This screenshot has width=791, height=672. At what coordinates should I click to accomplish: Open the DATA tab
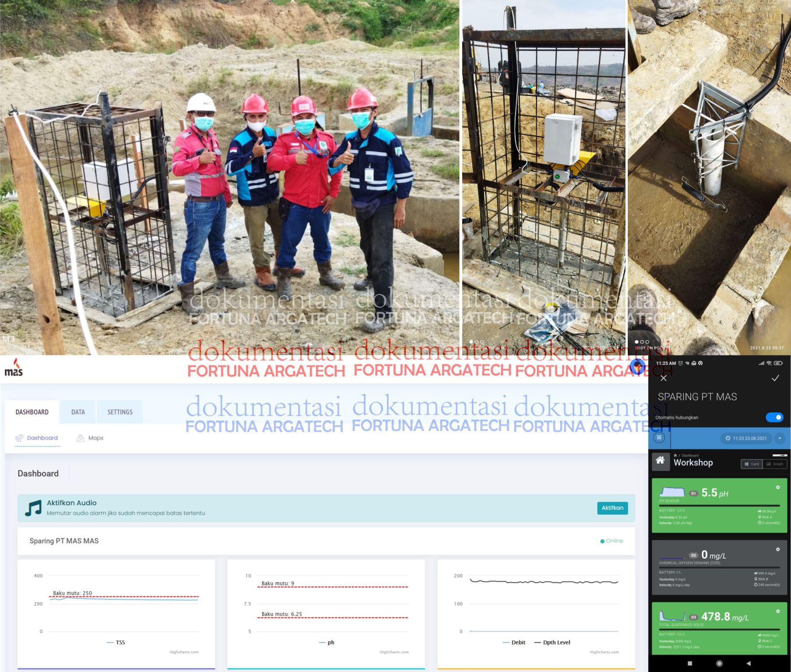point(78,412)
